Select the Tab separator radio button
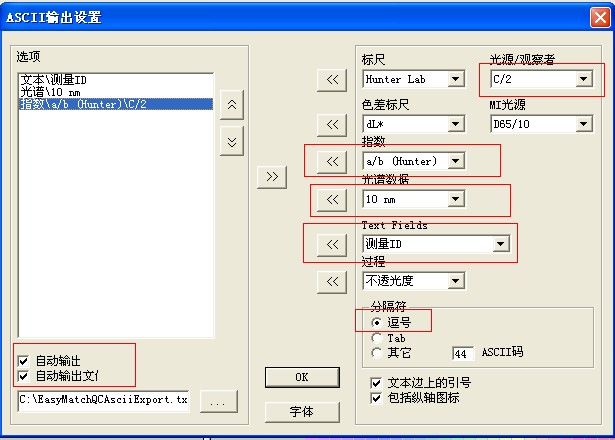 tap(376, 338)
